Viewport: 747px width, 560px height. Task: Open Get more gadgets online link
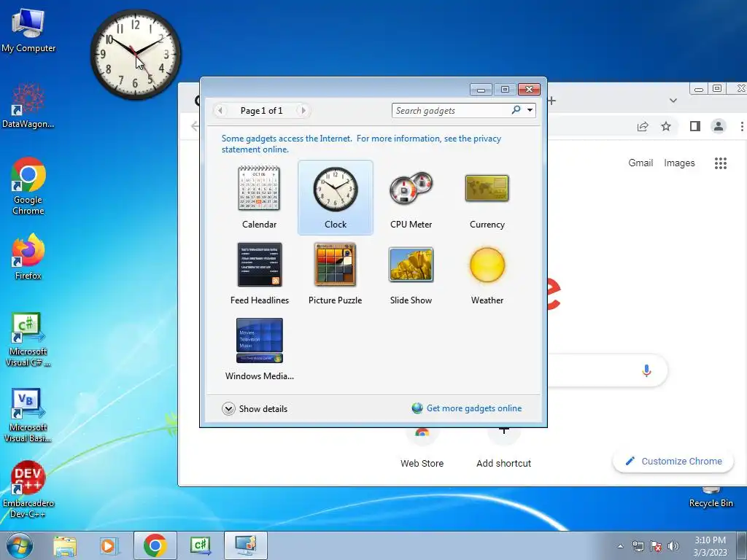pos(467,408)
